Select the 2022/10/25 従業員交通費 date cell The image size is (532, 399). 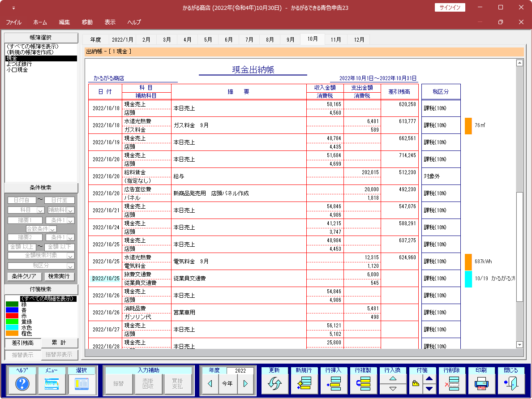point(106,279)
